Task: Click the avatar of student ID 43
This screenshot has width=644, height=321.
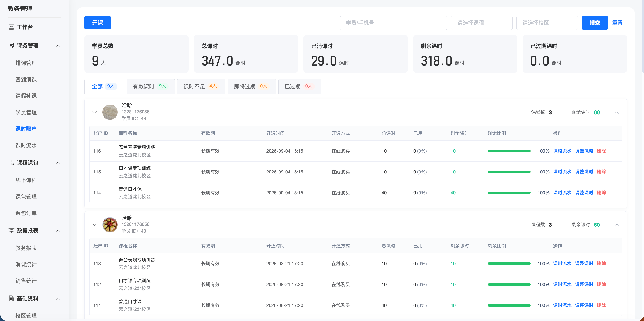Action: click(x=110, y=112)
